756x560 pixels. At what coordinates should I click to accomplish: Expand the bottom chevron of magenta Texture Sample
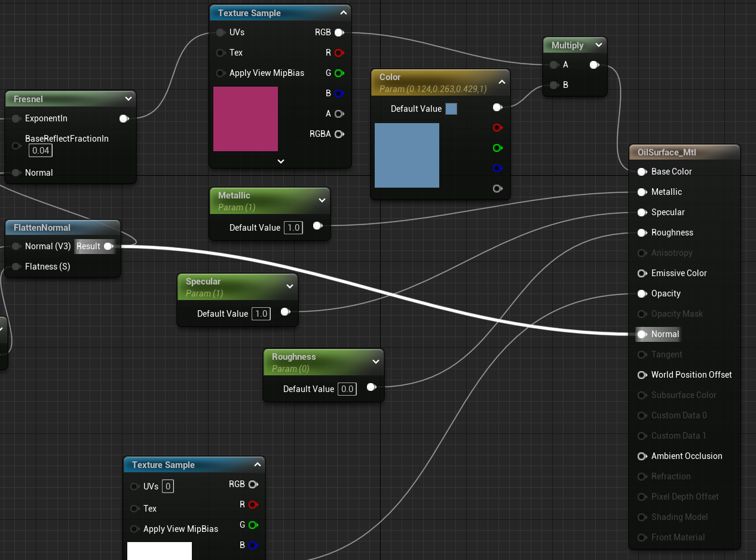coord(281,161)
